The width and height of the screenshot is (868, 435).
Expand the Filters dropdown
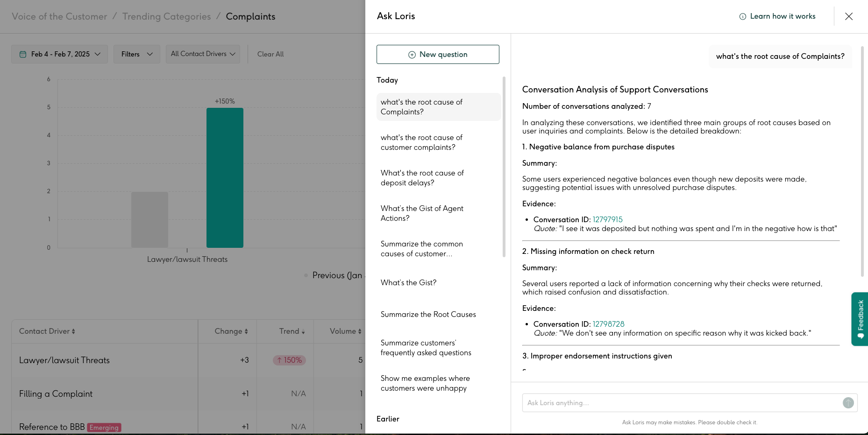pos(136,54)
